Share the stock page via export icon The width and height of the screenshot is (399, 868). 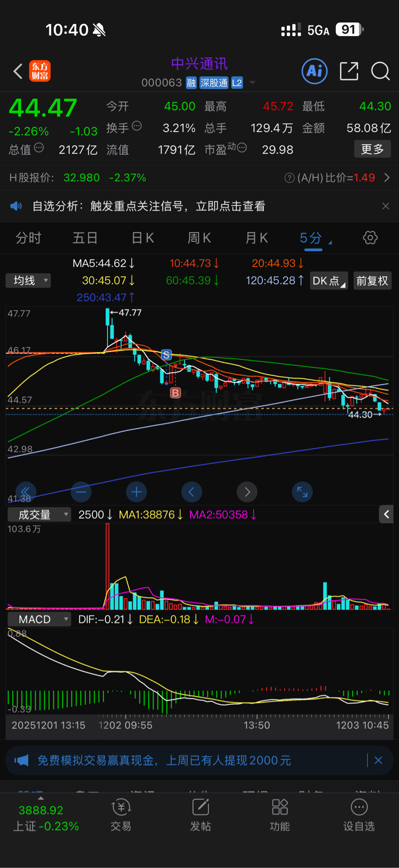(349, 71)
